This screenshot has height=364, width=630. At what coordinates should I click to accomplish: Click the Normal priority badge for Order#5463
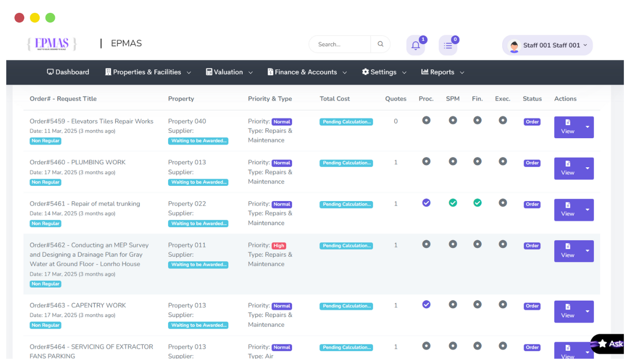pos(282,306)
